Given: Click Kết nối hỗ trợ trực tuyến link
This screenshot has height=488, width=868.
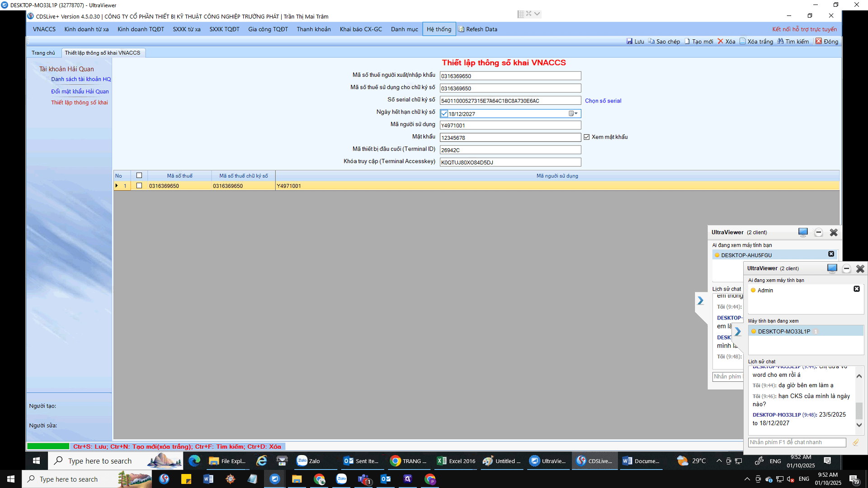Looking at the screenshot, I should pos(804,29).
